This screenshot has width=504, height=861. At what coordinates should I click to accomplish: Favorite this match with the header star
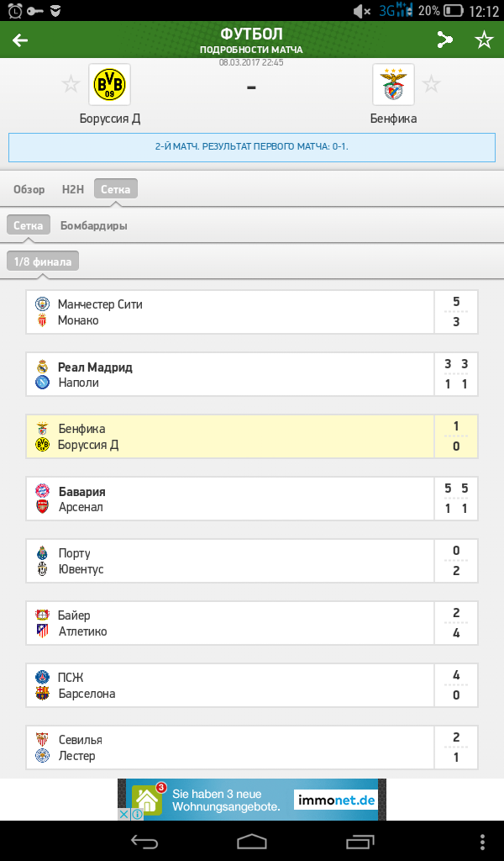coord(484,40)
